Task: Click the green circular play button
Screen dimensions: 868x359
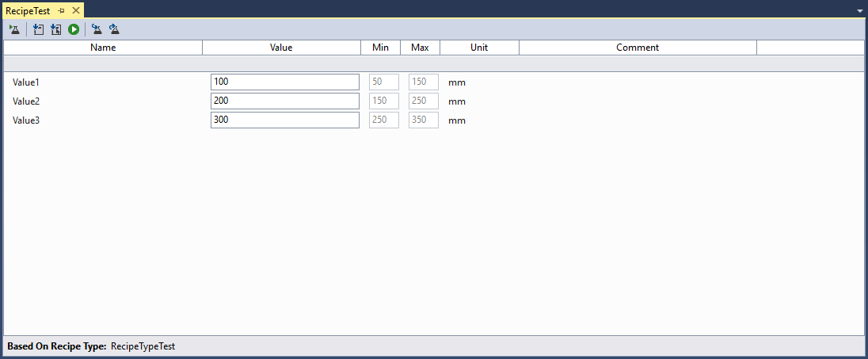Action: coord(74,30)
